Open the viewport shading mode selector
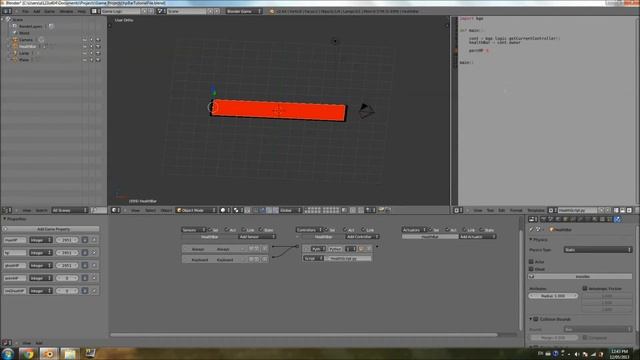 click(x=225, y=210)
